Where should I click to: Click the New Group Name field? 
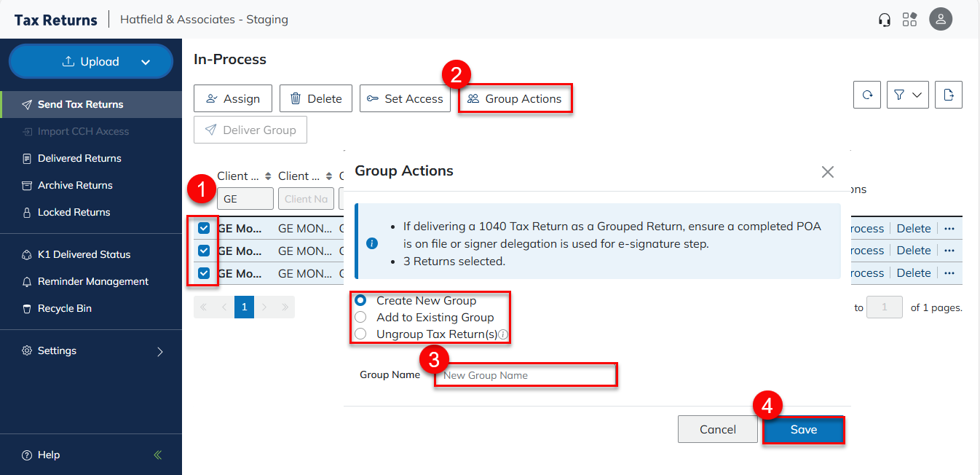525,375
